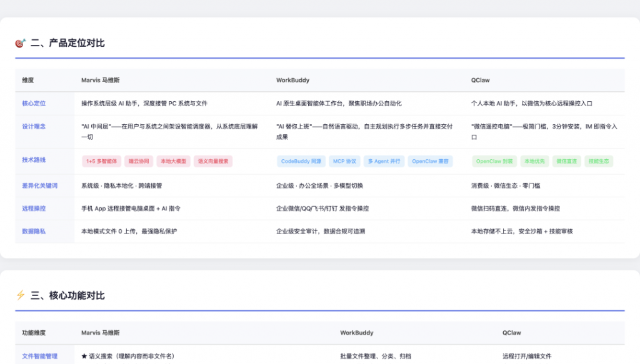
Task: Click the cell 本地模式文件 0 上传
Action: pos(129,231)
